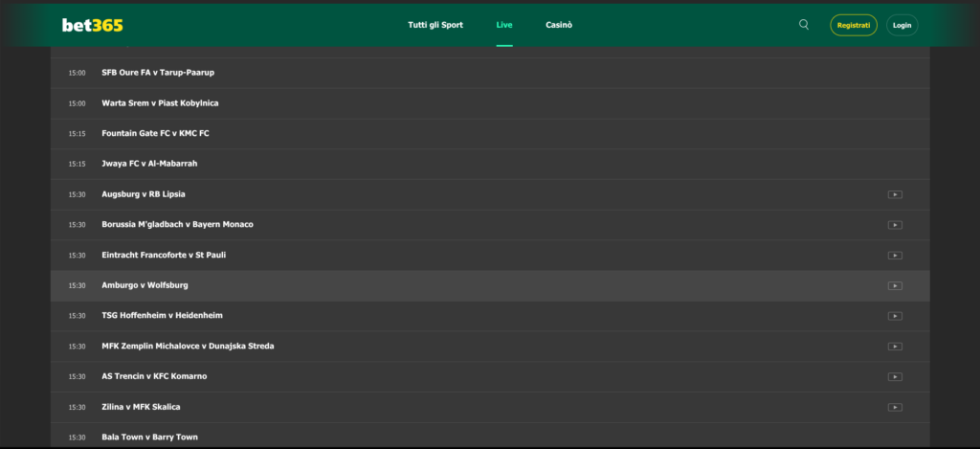Click video icon on Amburgo v Wolfsburg row

pos(895,286)
